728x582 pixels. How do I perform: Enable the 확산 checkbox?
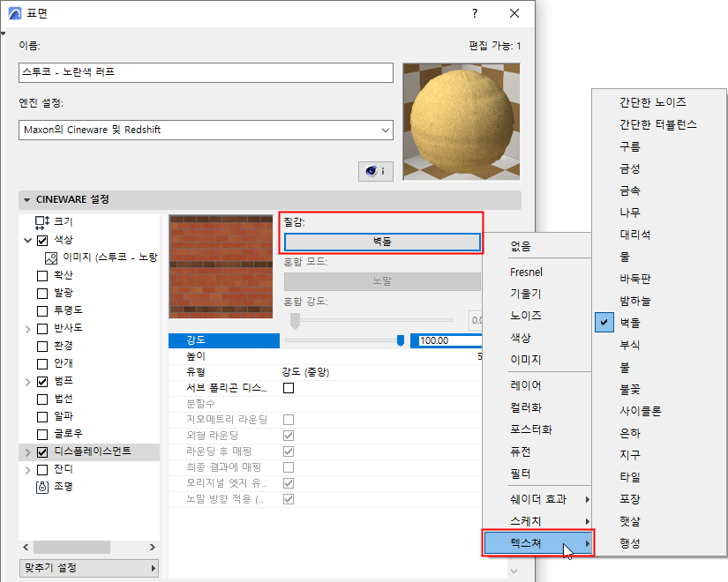pyautogui.click(x=42, y=276)
